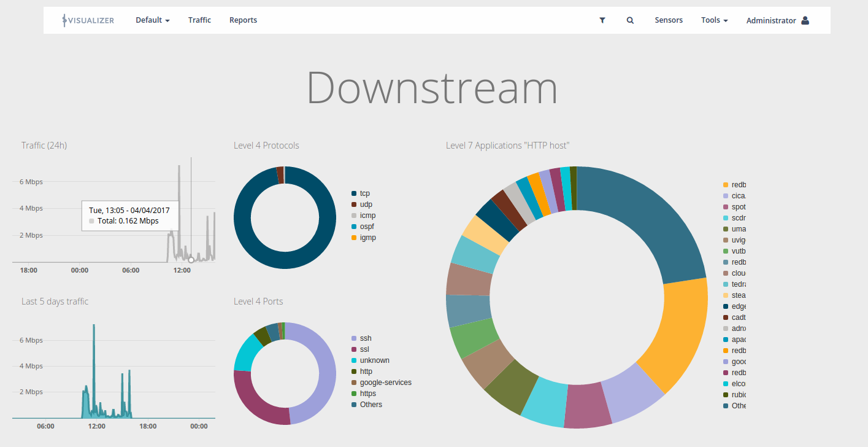This screenshot has width=868, height=447.
Task: Click the 'Level 4 Protocols' title
Action: coord(266,146)
